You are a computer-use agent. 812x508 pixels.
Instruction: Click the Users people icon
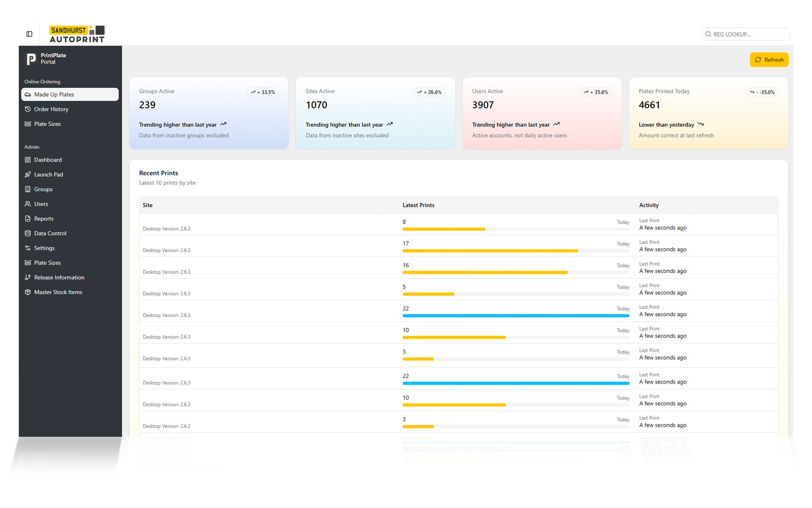28,204
